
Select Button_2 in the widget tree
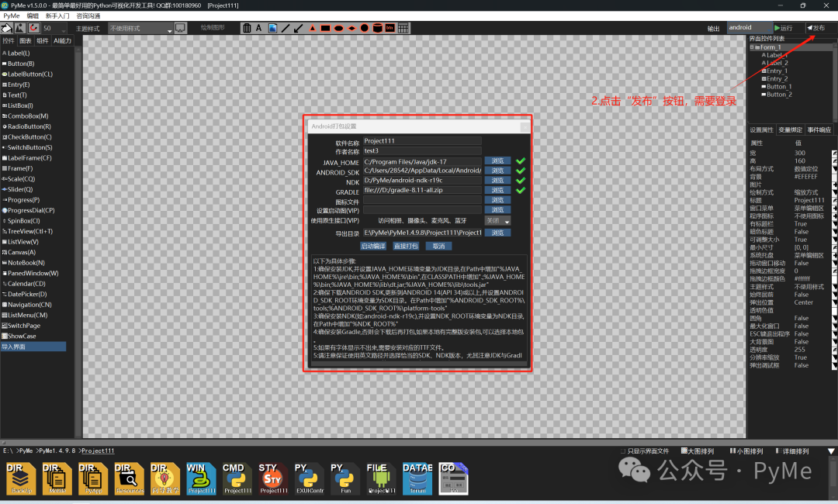tap(779, 95)
